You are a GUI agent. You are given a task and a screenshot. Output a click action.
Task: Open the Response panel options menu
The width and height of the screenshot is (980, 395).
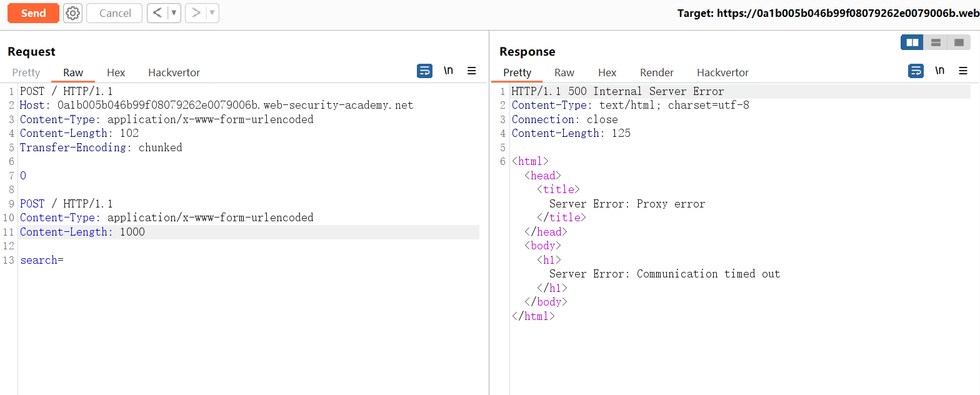(x=963, y=71)
